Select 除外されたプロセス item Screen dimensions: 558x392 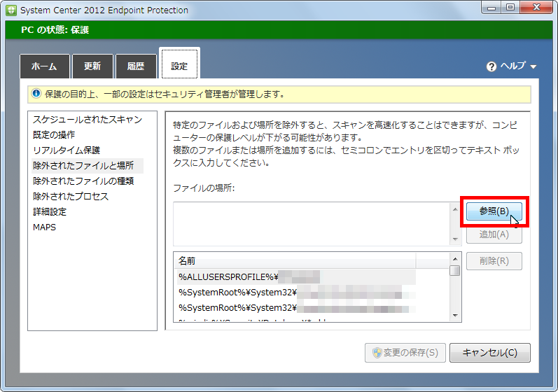[71, 197]
